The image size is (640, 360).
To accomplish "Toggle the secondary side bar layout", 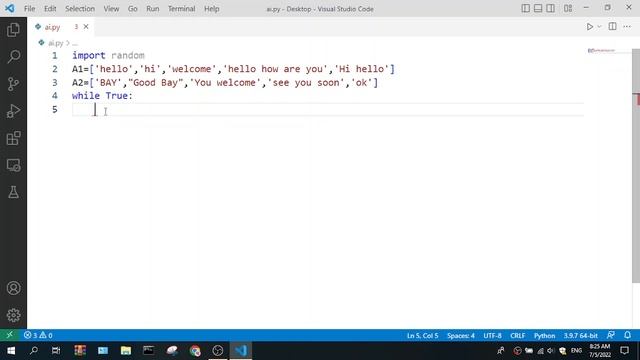I will (x=551, y=8).
